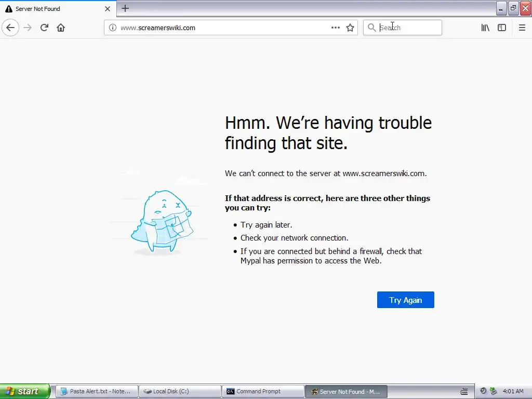Open page actions three-dot menu
This screenshot has height=399, width=532.
(x=335, y=28)
